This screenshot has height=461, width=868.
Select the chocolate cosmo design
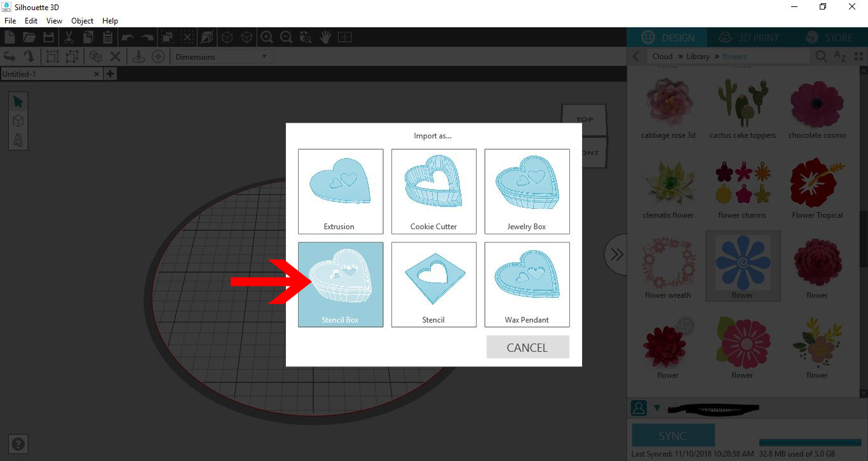pyautogui.click(x=817, y=108)
